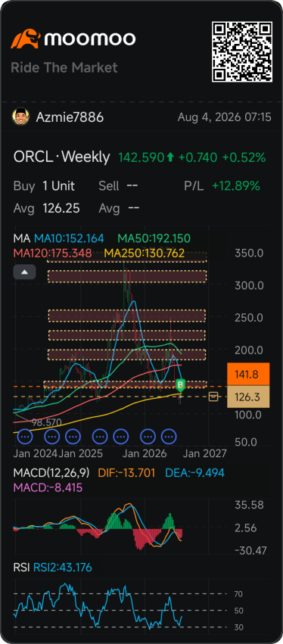Click the Buy 1 Unit entry
Image resolution: width=283 pixels, height=644 pixels.
coord(44,186)
